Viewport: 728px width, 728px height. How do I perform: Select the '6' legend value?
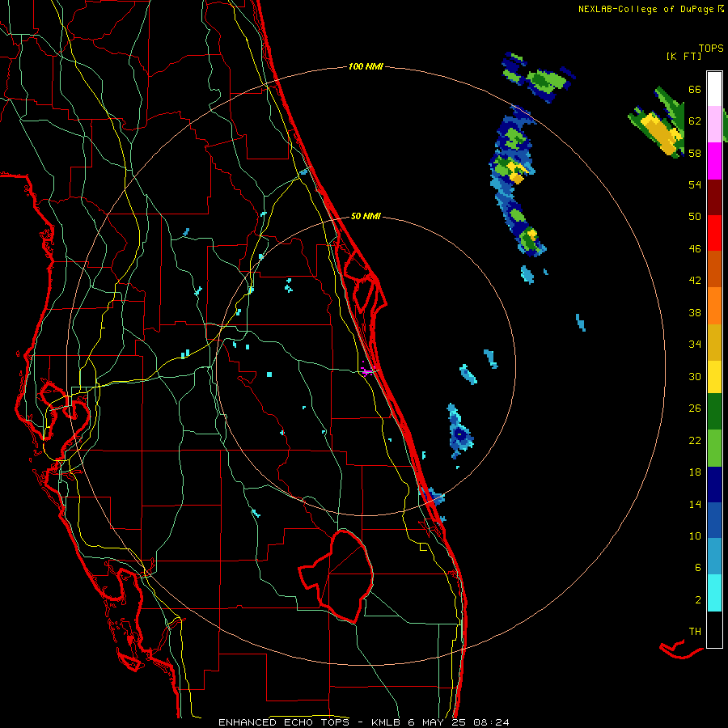tap(698, 568)
